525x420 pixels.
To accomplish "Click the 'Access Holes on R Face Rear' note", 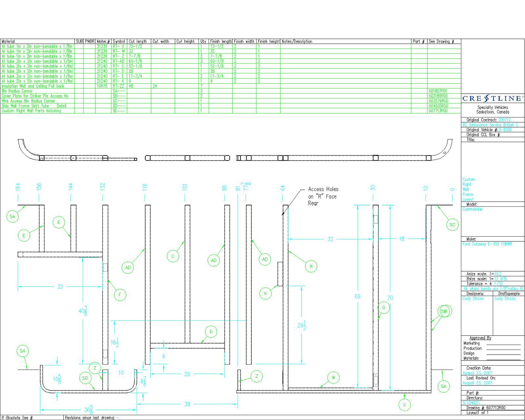I will click(x=323, y=196).
